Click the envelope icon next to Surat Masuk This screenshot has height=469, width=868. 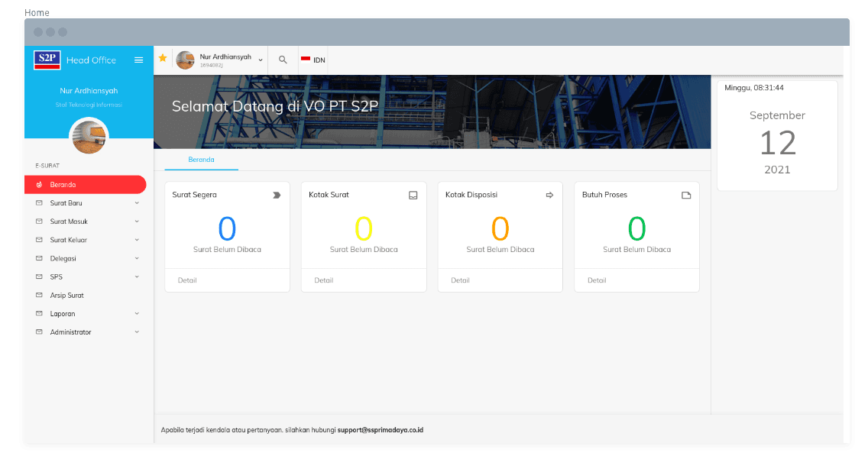pos(39,222)
